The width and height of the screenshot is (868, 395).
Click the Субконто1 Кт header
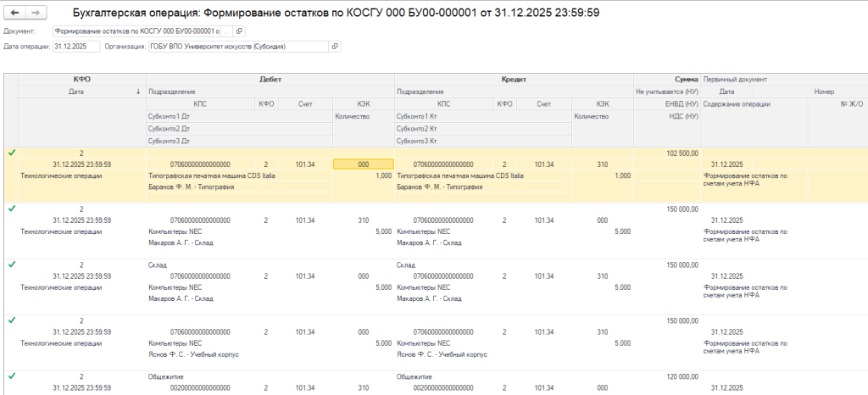coord(482,117)
